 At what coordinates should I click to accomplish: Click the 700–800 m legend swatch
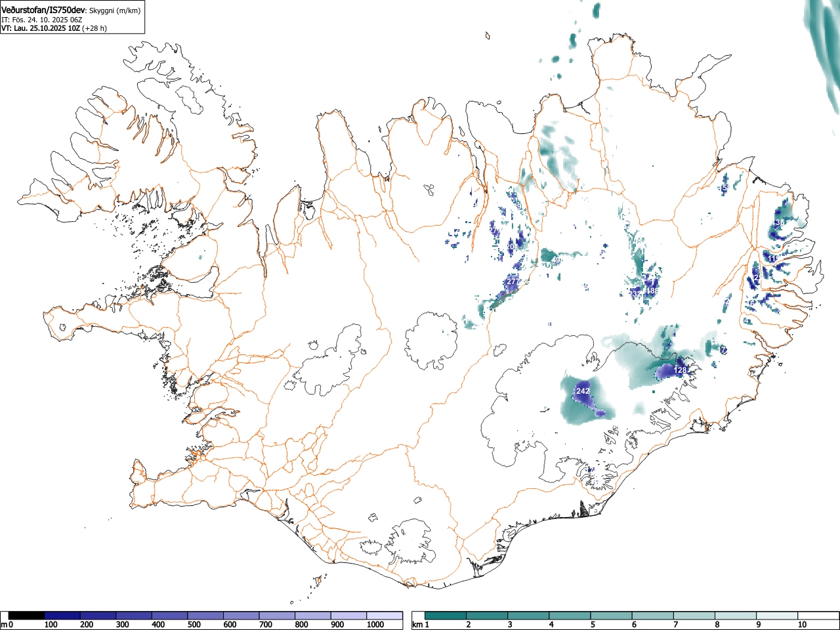(277, 616)
